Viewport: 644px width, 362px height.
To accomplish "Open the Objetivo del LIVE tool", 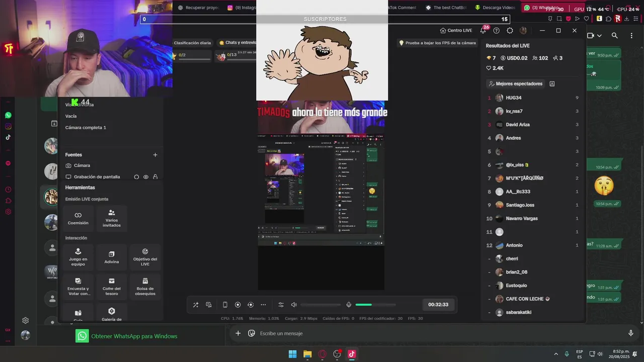I will tap(145, 257).
